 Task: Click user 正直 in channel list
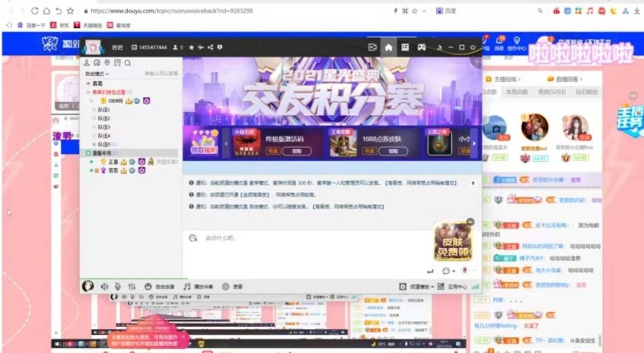113,162
